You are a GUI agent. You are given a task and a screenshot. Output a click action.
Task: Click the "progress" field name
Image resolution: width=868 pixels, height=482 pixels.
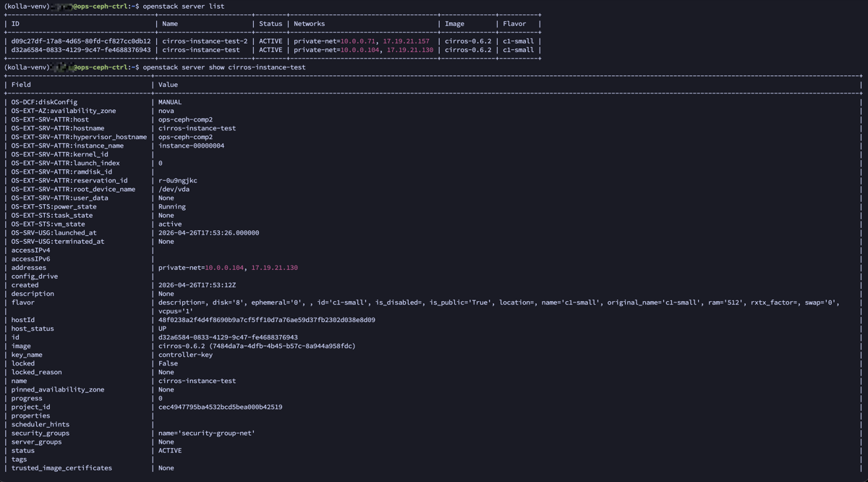[x=27, y=397]
